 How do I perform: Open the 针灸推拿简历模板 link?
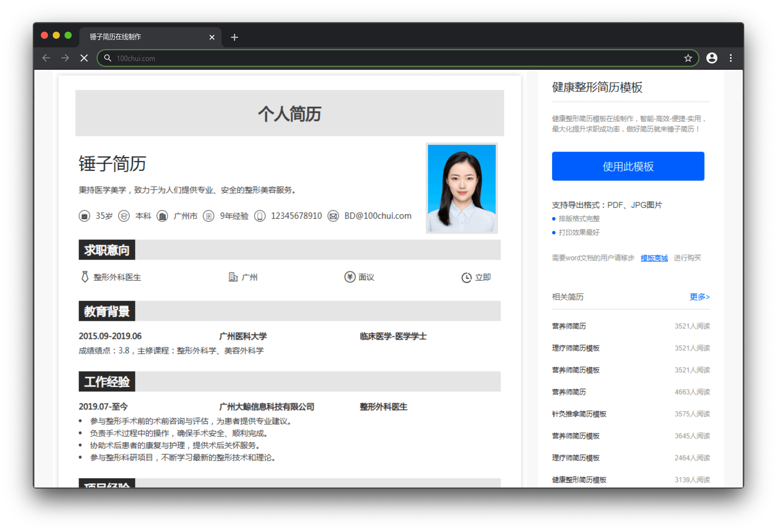(x=579, y=414)
